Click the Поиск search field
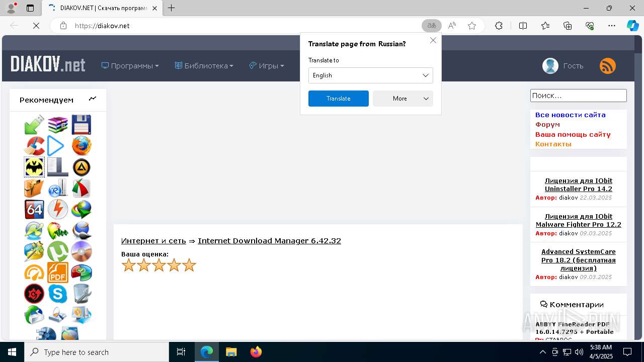Screen dimensions: 644x362 (x=579, y=96)
